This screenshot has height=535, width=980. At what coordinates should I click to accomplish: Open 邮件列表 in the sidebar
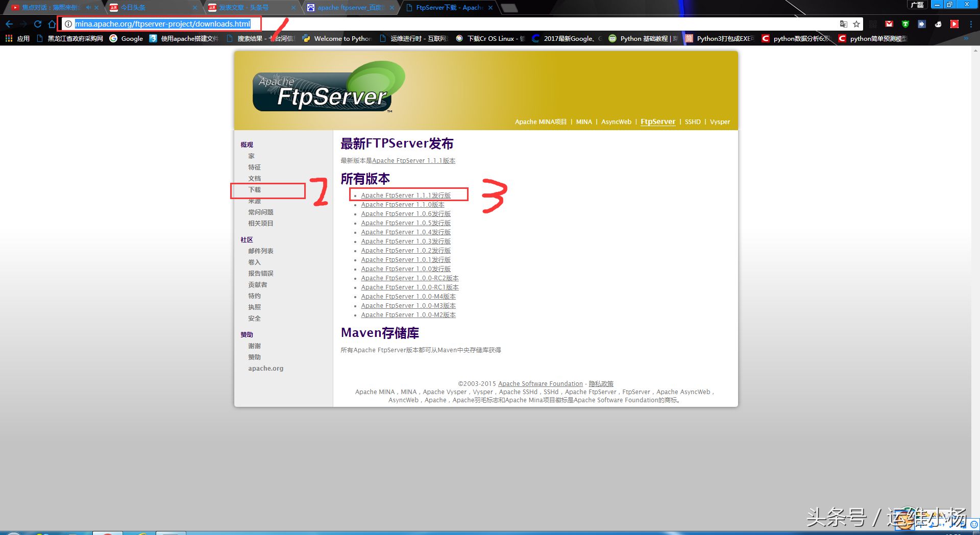coord(261,251)
